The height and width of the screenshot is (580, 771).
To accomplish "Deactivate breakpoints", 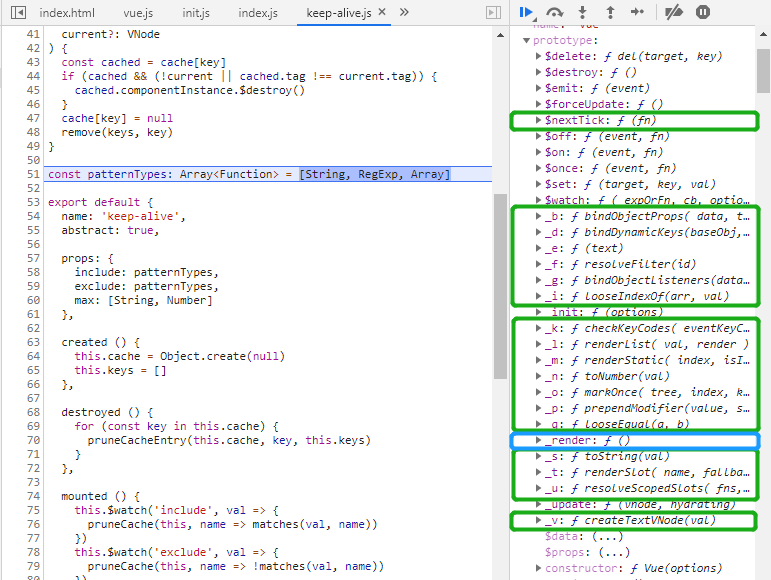I will point(674,12).
